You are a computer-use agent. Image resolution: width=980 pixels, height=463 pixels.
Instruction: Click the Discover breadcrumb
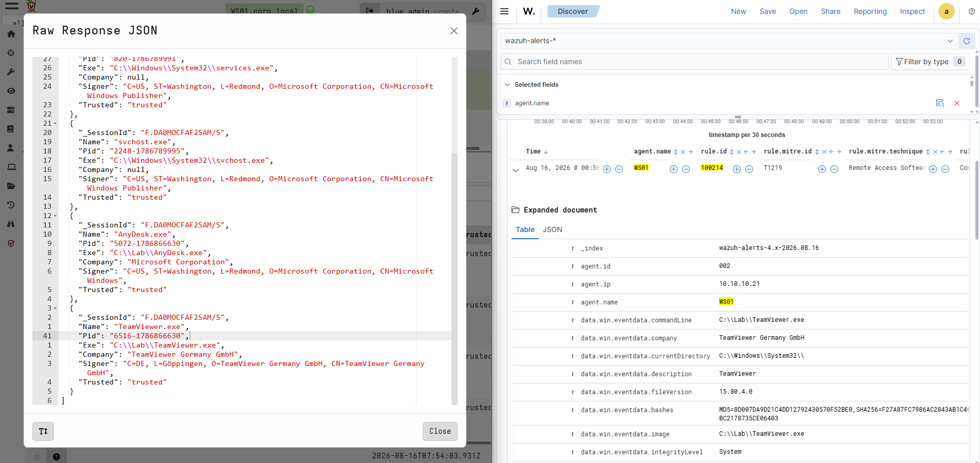(573, 11)
